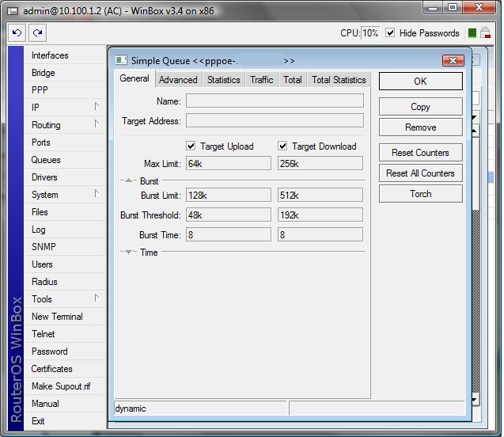Screen dimensions: 504x437
Task: Open Torch for this queue
Action: (420, 194)
